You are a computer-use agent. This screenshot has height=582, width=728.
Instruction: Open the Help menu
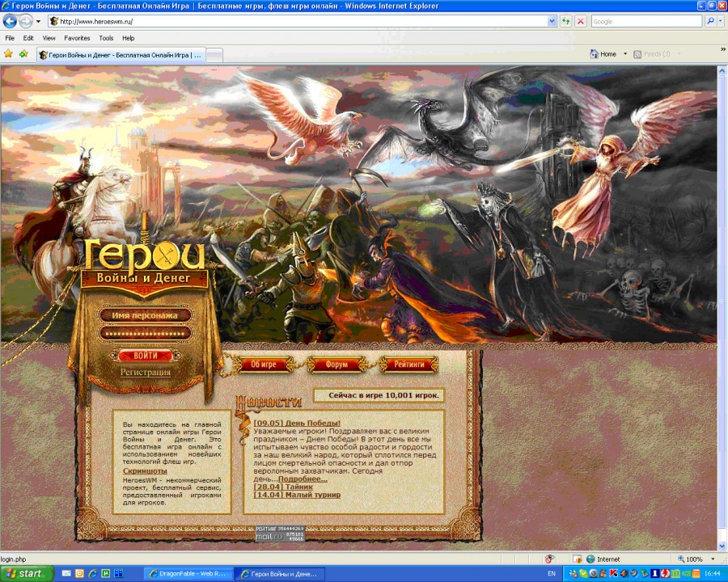128,38
